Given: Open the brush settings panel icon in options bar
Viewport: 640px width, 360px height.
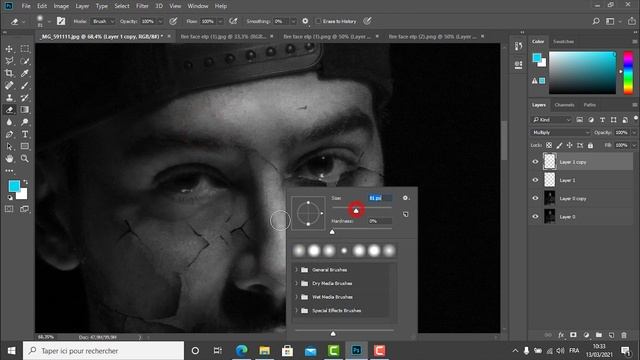Looking at the screenshot, I should pyautogui.click(x=61, y=21).
